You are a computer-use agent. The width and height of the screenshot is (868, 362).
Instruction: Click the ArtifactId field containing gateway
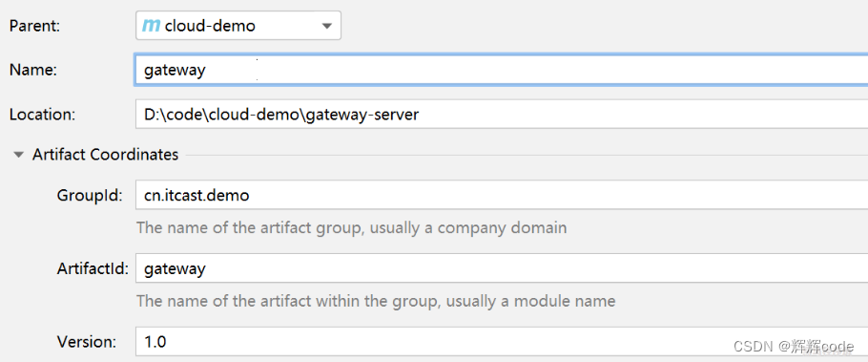point(501,268)
